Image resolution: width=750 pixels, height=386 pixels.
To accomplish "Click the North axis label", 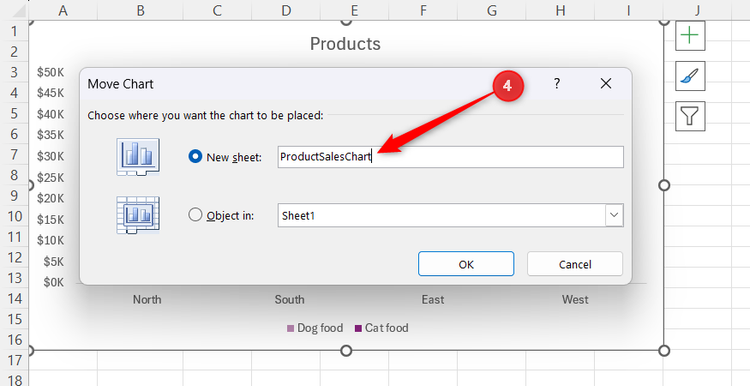I will point(147,299).
